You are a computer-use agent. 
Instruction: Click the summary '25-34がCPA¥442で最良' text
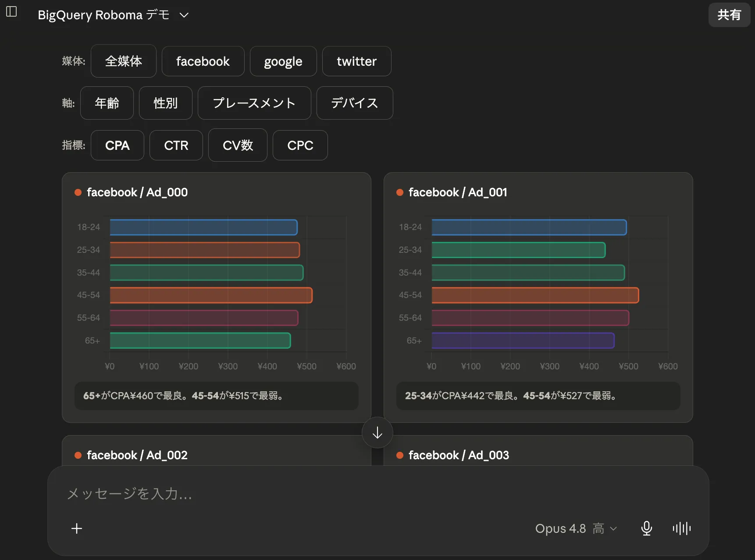462,396
